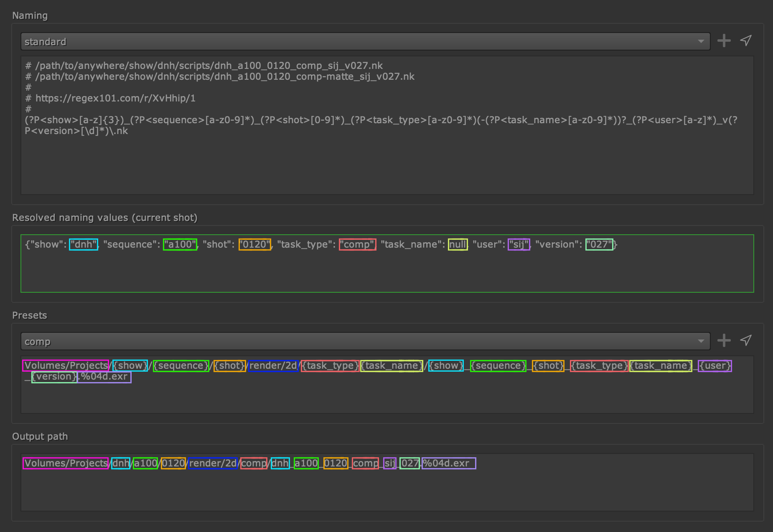The width and height of the screenshot is (773, 532).
Task: Click Volumes/Projects in the output path
Action: [66, 463]
